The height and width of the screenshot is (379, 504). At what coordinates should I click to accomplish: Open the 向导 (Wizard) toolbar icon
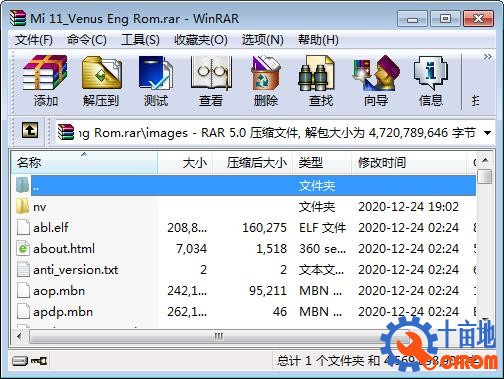376,73
